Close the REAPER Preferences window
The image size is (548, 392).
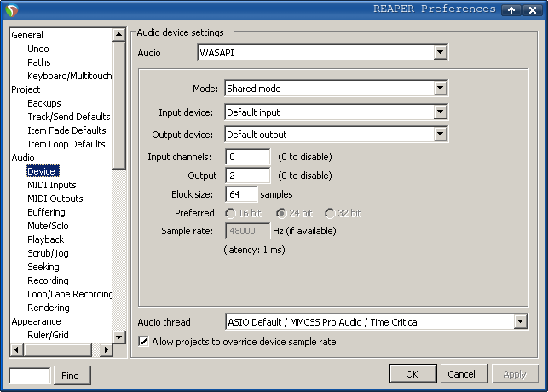[x=533, y=10]
